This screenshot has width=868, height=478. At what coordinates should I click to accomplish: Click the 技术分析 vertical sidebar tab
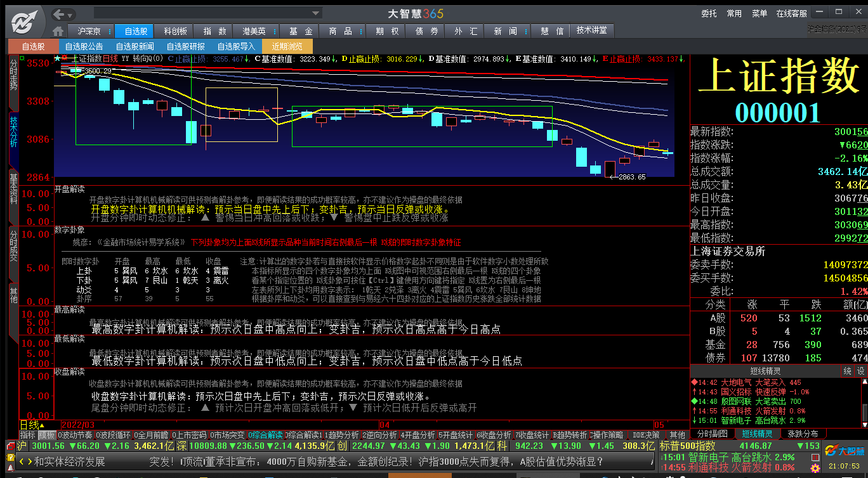click(x=13, y=131)
